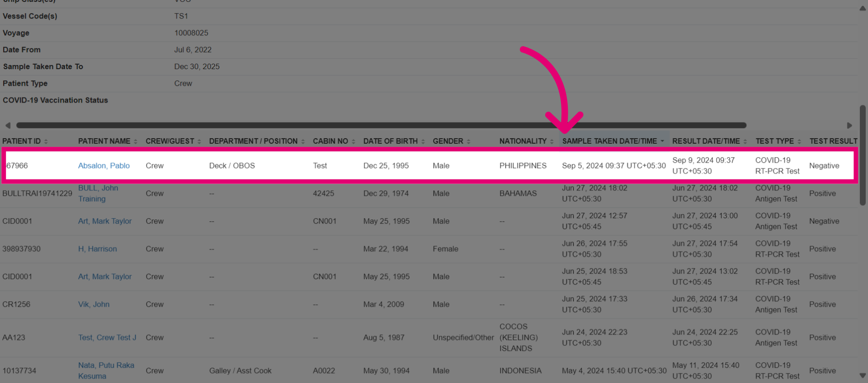Viewport: 868px width, 383px height.
Task: Click the vertical scrollbar thumb
Action: point(863,155)
